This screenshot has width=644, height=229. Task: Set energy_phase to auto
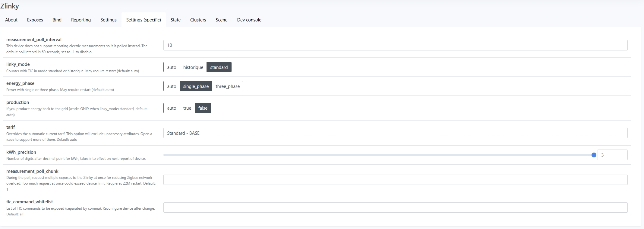coord(172,86)
